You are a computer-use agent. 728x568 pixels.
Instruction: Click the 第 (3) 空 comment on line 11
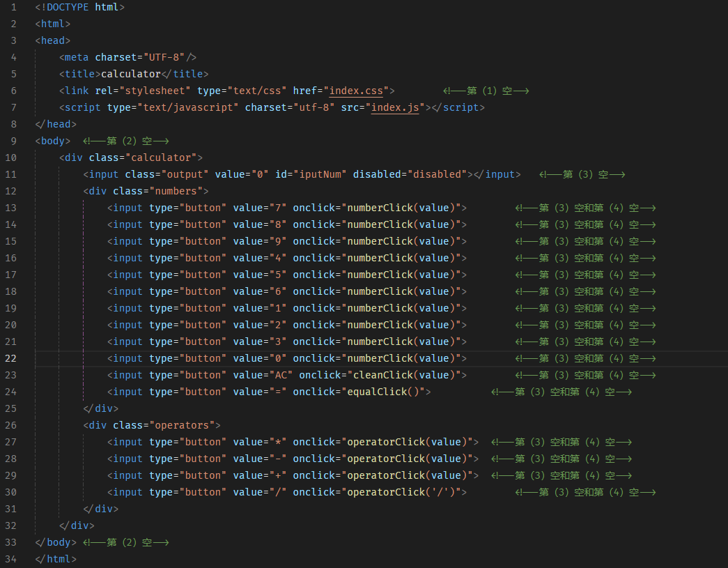pos(582,174)
